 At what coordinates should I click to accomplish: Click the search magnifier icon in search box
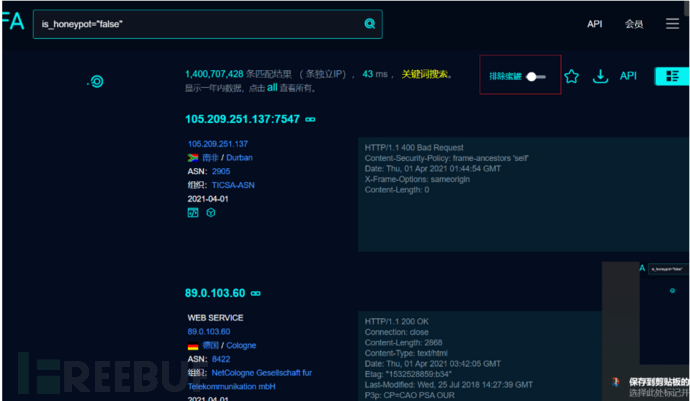click(370, 24)
